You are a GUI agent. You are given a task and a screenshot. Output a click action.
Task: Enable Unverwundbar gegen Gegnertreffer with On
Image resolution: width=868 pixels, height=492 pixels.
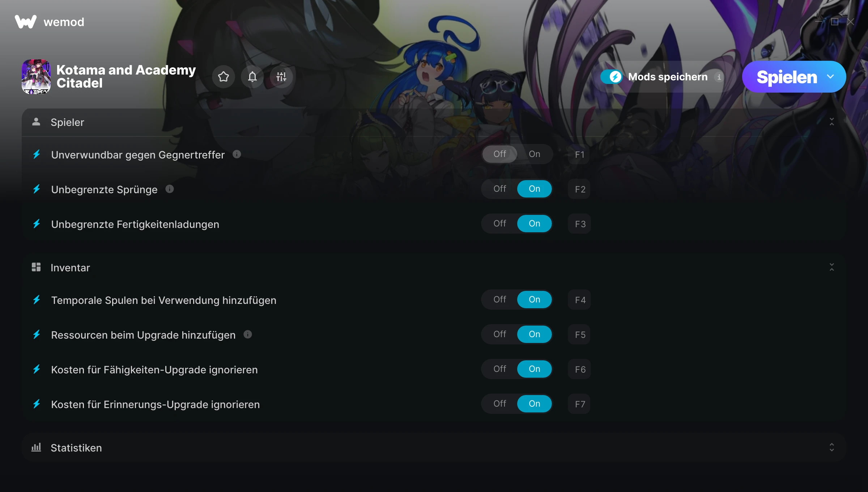pyautogui.click(x=535, y=154)
